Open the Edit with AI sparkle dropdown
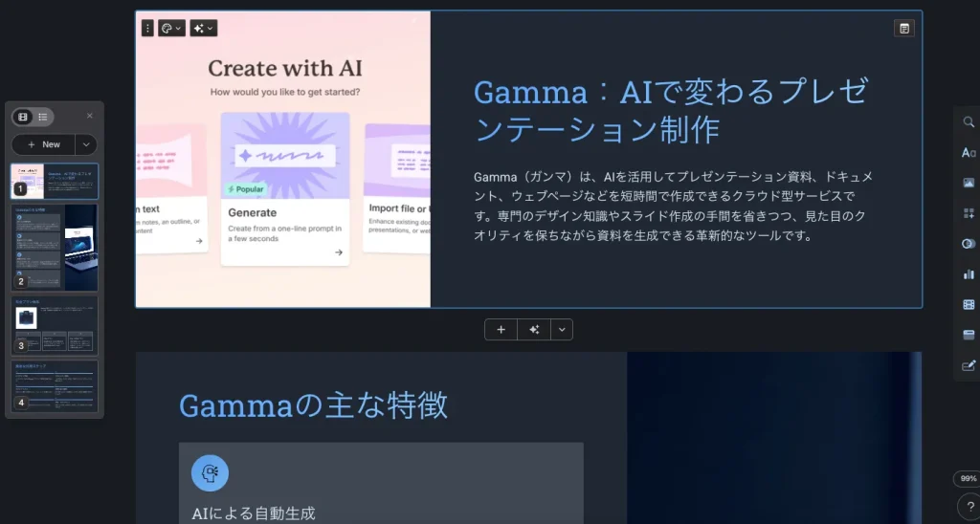Viewport: 980px width, 524px height. 204,28
